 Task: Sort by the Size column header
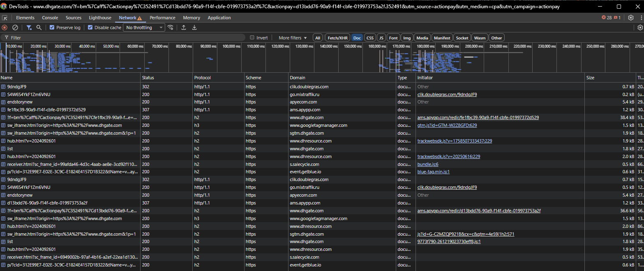[x=610, y=78]
